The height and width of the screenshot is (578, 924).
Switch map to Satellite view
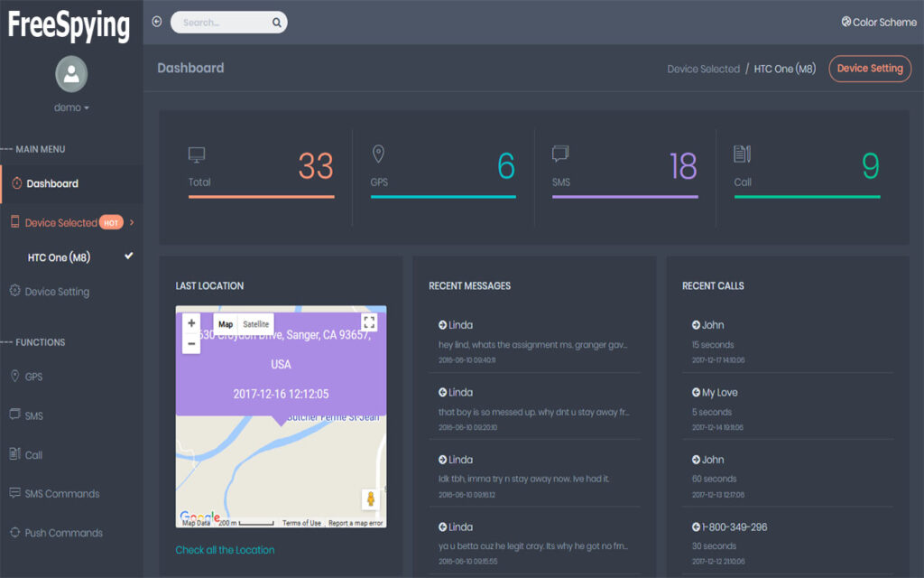[256, 324]
